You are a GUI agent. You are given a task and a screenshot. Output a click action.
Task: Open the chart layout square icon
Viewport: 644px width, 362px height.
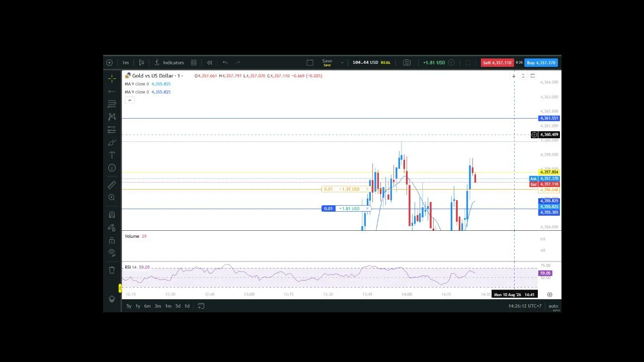pyautogui.click(x=310, y=63)
